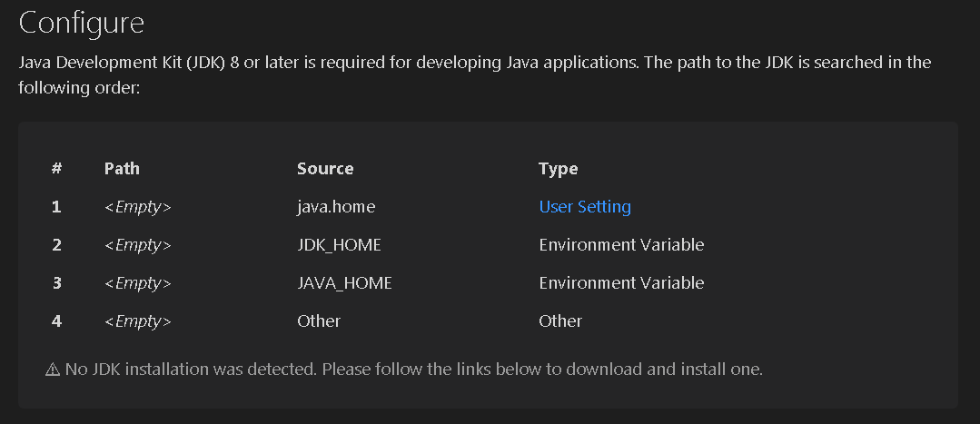
Task: Click the Type column header
Action: pyautogui.click(x=559, y=169)
